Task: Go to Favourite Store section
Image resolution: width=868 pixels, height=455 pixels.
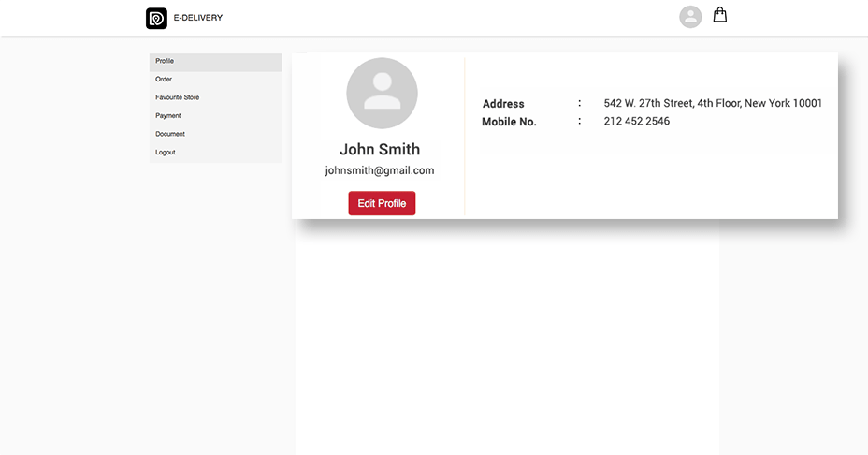Action: pos(215,97)
